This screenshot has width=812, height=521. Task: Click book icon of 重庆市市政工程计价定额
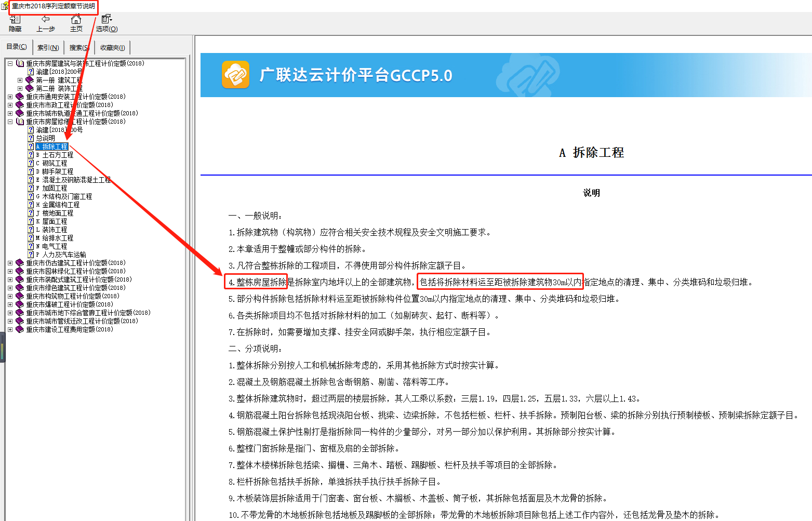[x=20, y=105]
